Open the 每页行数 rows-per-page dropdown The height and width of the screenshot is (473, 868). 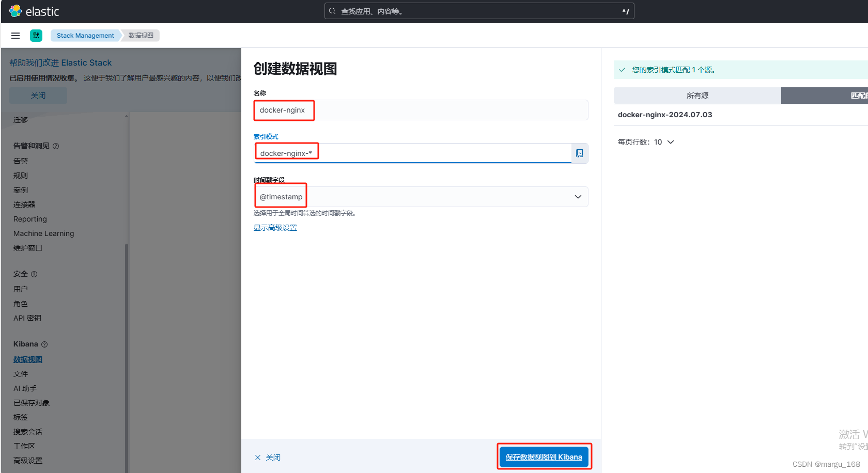pyautogui.click(x=646, y=142)
